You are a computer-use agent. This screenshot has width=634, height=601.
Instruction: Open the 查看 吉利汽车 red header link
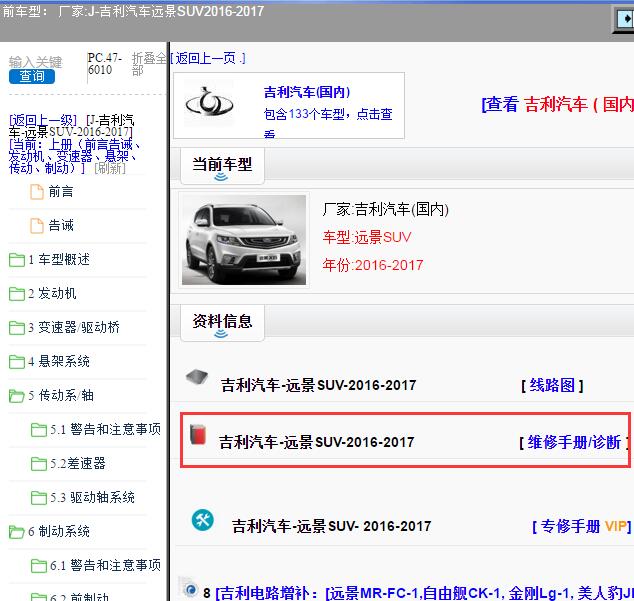coord(557,104)
